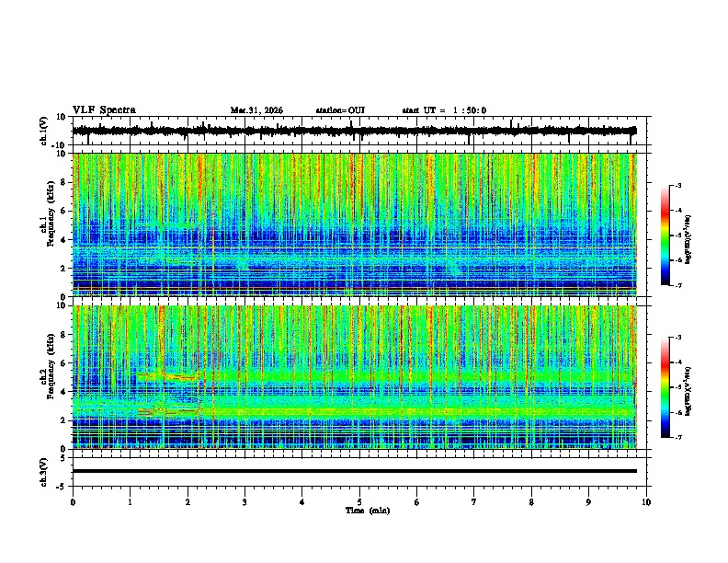Click the date text "Mar.31, 2026"
Viewport: 728px width, 563px height.
(x=256, y=110)
